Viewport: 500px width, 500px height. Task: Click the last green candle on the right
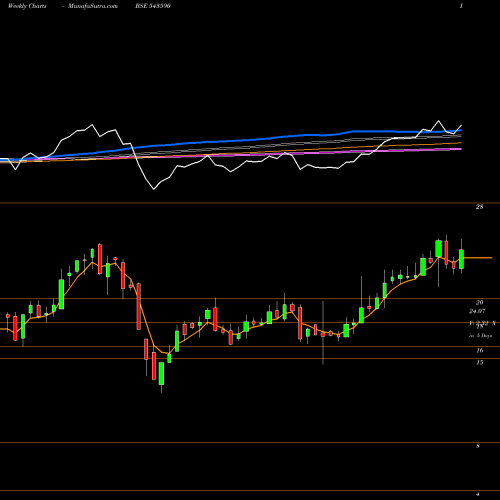pos(462,259)
